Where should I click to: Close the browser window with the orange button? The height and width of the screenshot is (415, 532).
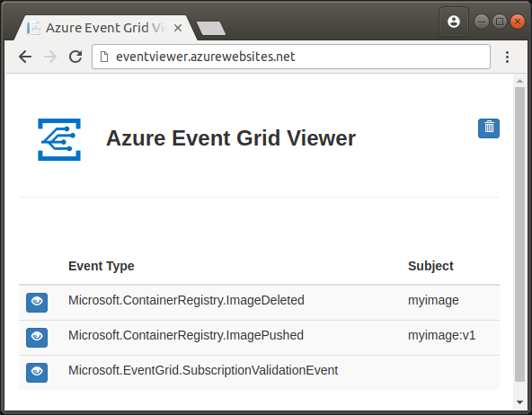click(x=518, y=22)
